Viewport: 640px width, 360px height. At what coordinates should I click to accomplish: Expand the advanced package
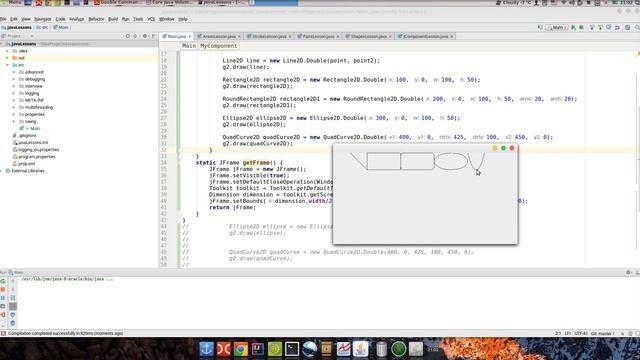[14, 72]
